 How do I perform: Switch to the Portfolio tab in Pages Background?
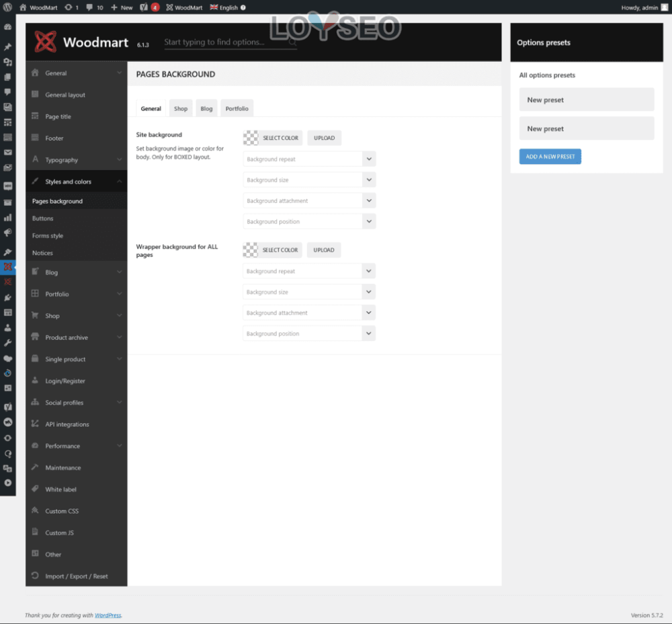point(237,108)
